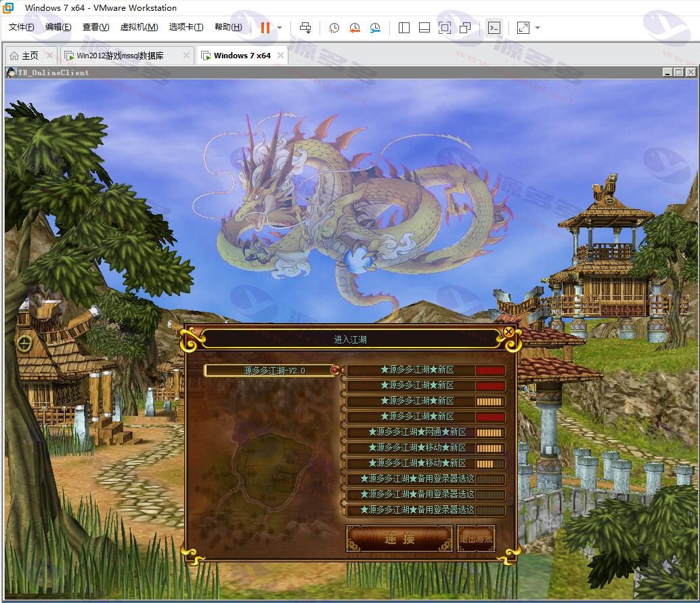This screenshot has height=603, width=700.
Task: Pause the virtual machine with orange pause icon
Action: pyautogui.click(x=265, y=28)
